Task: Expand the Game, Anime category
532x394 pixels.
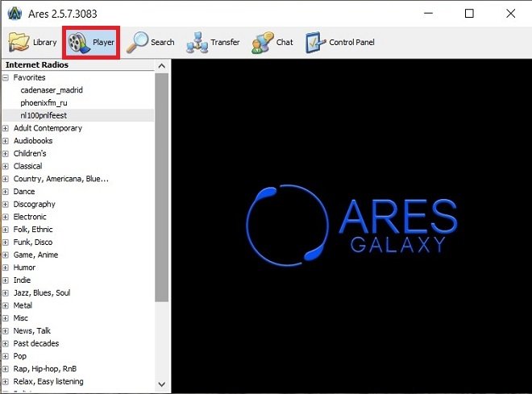Action: pos(6,255)
